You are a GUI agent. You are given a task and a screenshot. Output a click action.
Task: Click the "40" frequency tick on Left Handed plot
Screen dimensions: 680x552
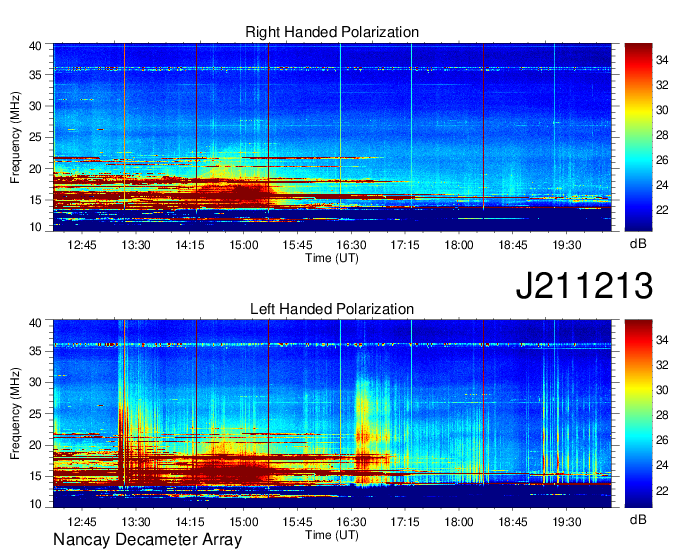coord(35,323)
